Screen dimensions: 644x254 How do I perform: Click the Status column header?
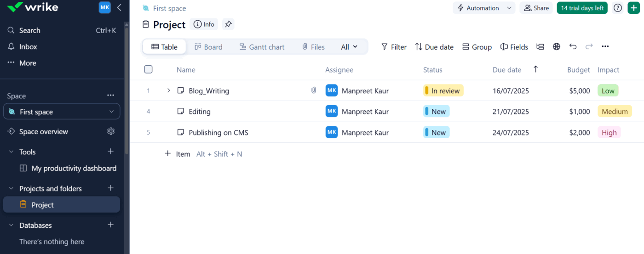(432, 70)
